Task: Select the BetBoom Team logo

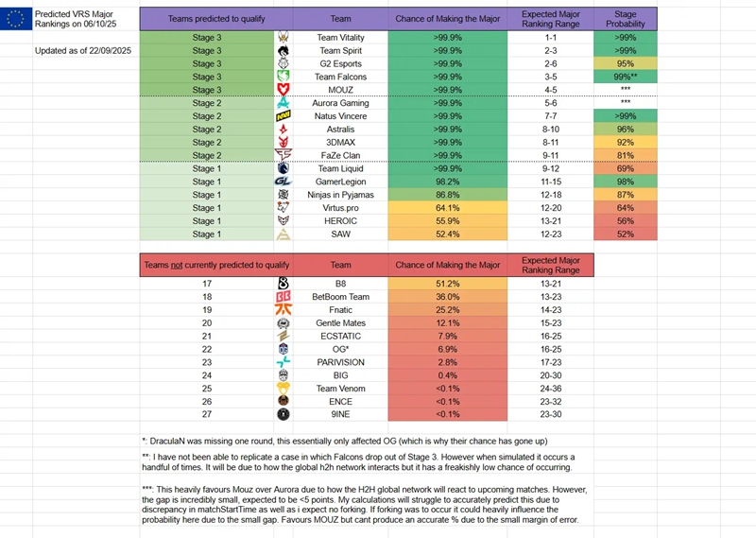Action: click(283, 296)
